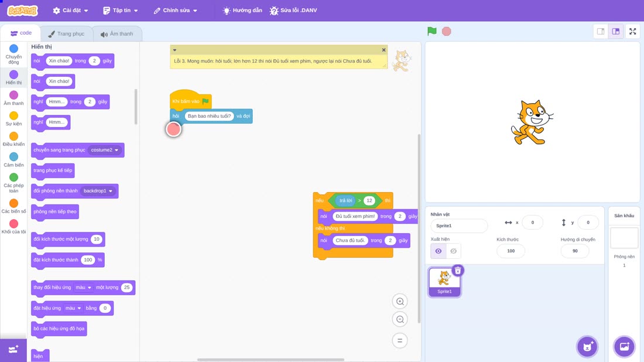This screenshot has height=362, width=644.
Task: Open the choose a sprite button
Action: [587, 346]
